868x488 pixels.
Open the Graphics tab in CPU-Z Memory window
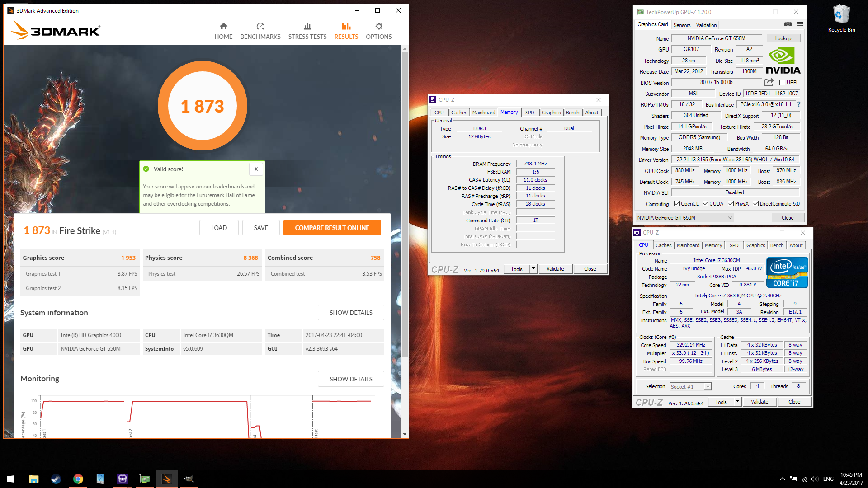(551, 113)
